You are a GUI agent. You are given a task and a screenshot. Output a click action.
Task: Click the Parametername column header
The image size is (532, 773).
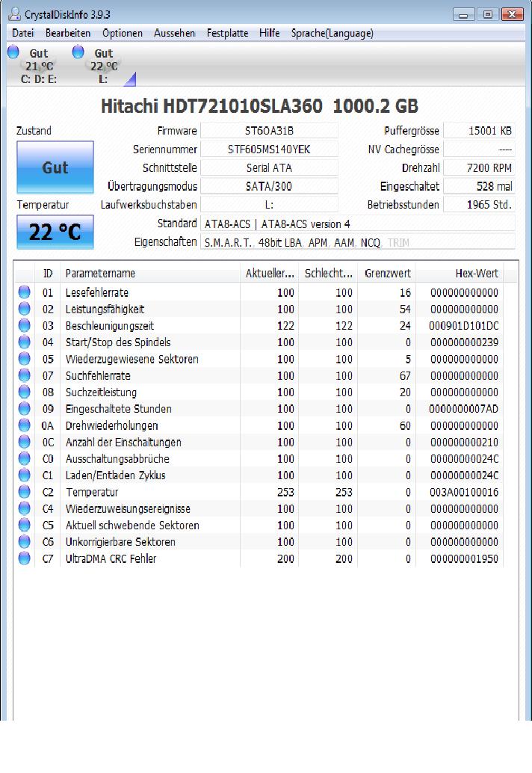150,273
